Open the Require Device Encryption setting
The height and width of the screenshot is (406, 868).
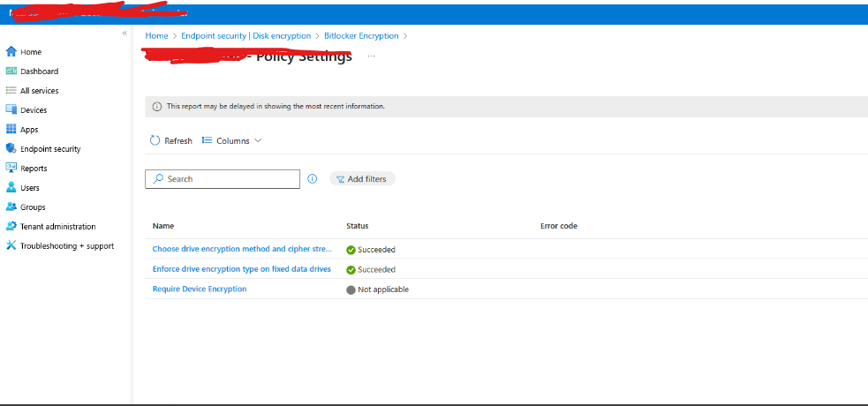(200, 289)
